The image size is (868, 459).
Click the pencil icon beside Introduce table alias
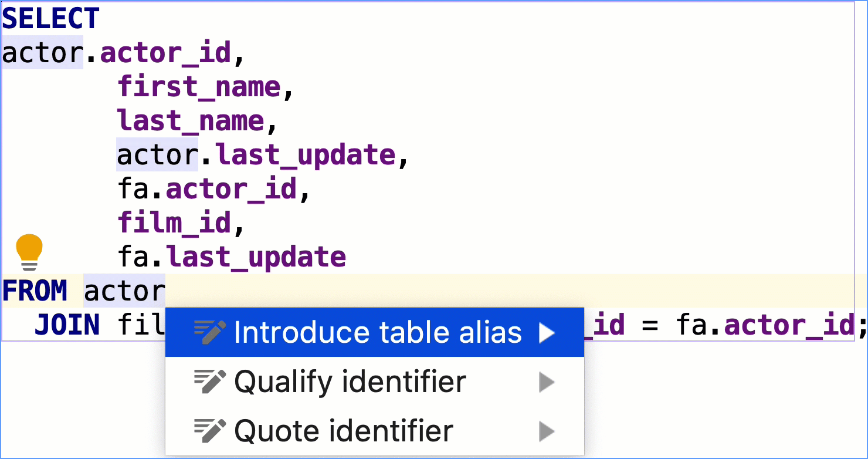coord(209,333)
